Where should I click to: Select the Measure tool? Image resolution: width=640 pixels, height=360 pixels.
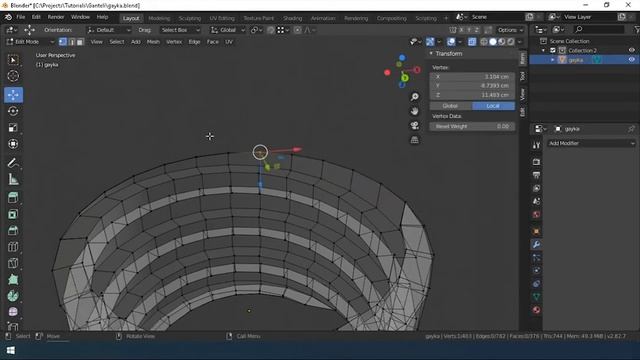click(13, 179)
